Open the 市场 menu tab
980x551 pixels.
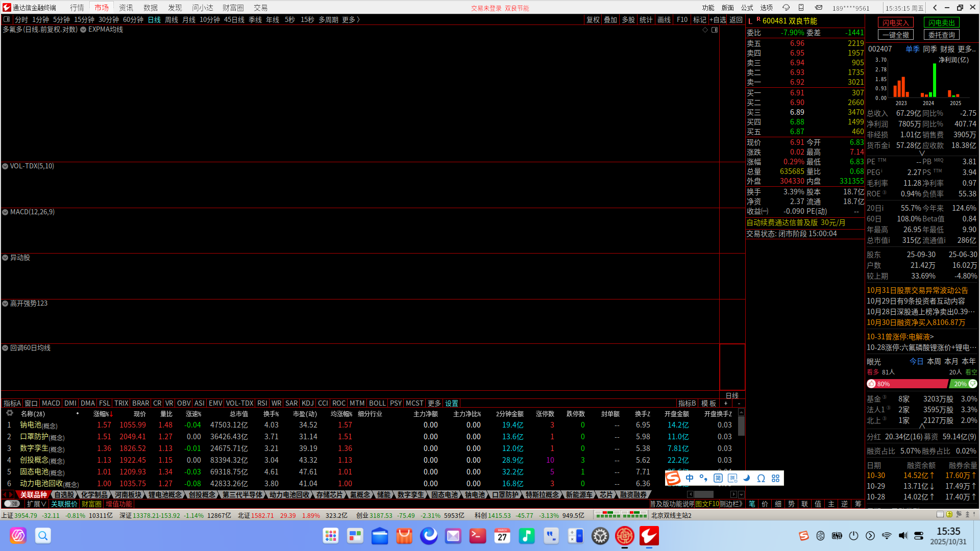tap(102, 8)
